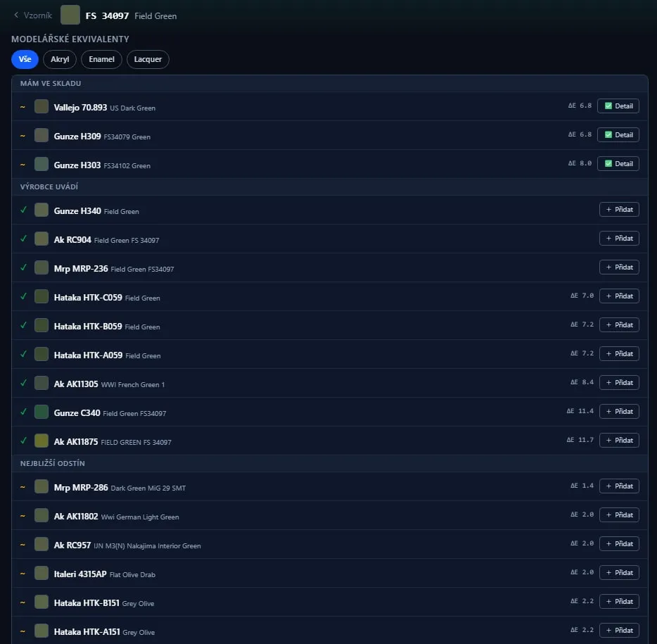The image size is (657, 644).
Task: Add Hataka HTK-C059 to stock
Action: pos(619,296)
